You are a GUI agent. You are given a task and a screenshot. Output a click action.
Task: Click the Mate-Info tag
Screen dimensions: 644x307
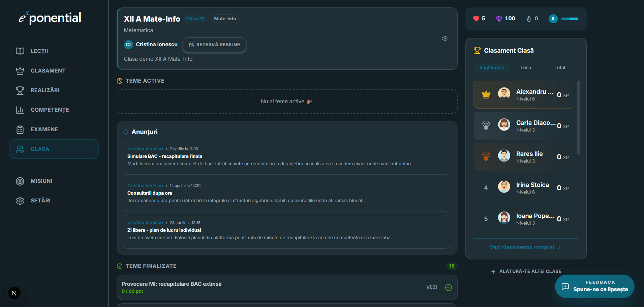[225, 19]
